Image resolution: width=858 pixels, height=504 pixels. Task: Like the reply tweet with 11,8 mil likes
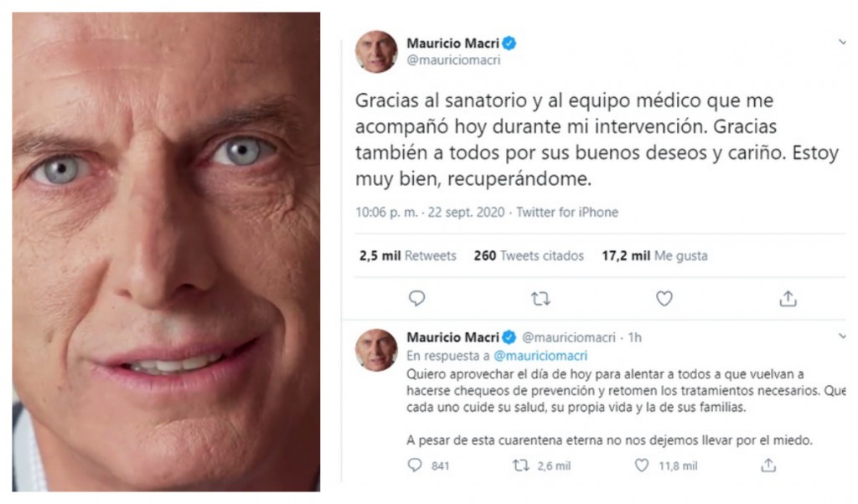coord(642,465)
